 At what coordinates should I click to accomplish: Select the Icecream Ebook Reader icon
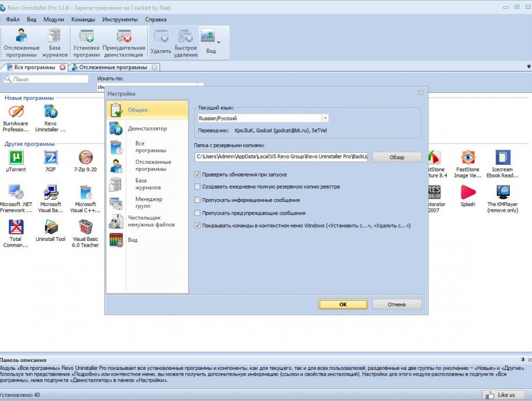tap(503, 164)
